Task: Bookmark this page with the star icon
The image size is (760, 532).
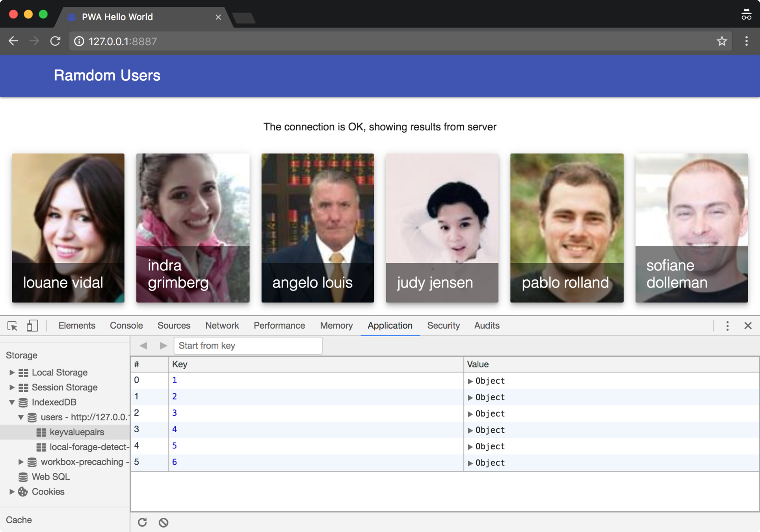Action: (721, 41)
